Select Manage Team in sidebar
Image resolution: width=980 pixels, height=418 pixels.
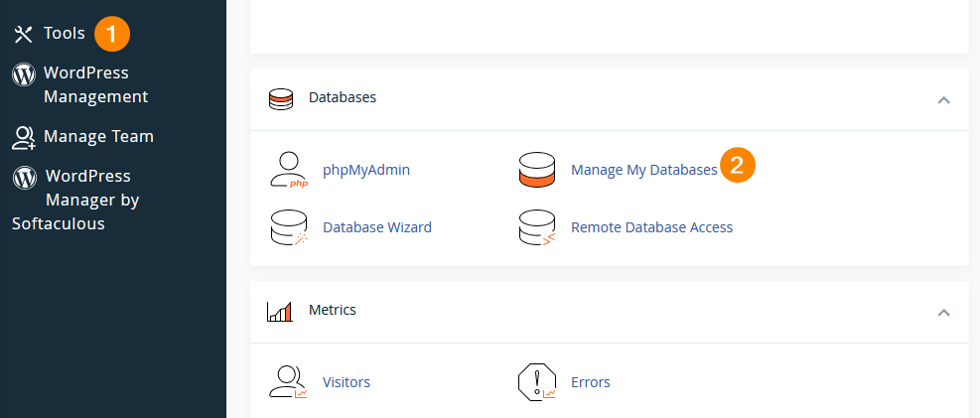[x=98, y=136]
